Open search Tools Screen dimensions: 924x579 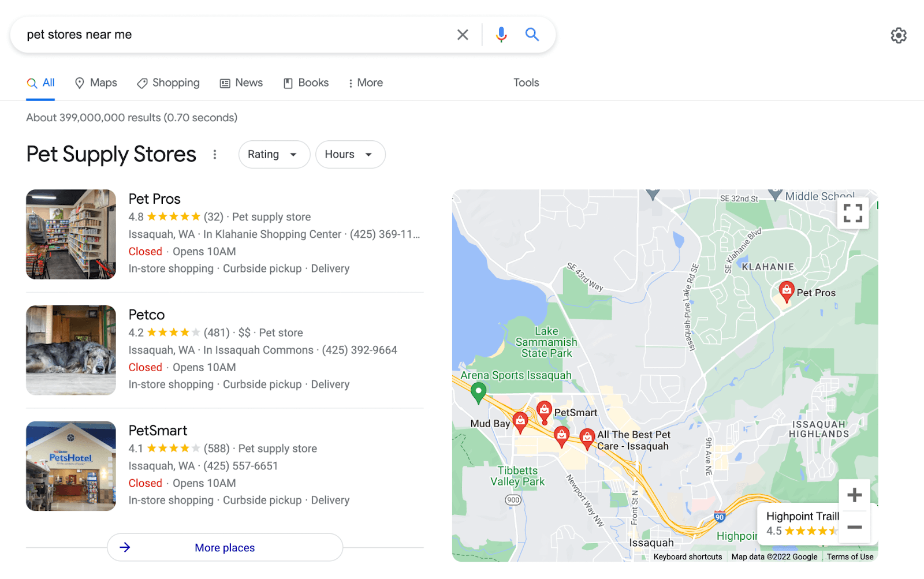click(x=526, y=83)
